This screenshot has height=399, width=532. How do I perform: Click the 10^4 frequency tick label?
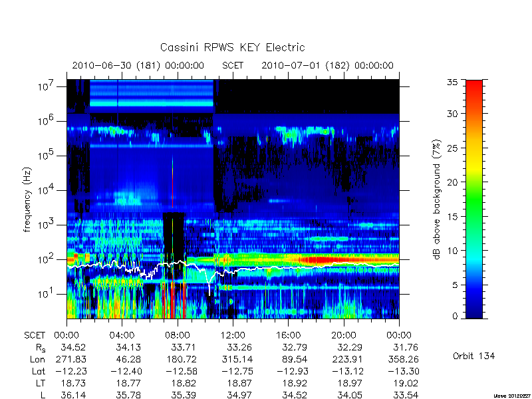47,190
